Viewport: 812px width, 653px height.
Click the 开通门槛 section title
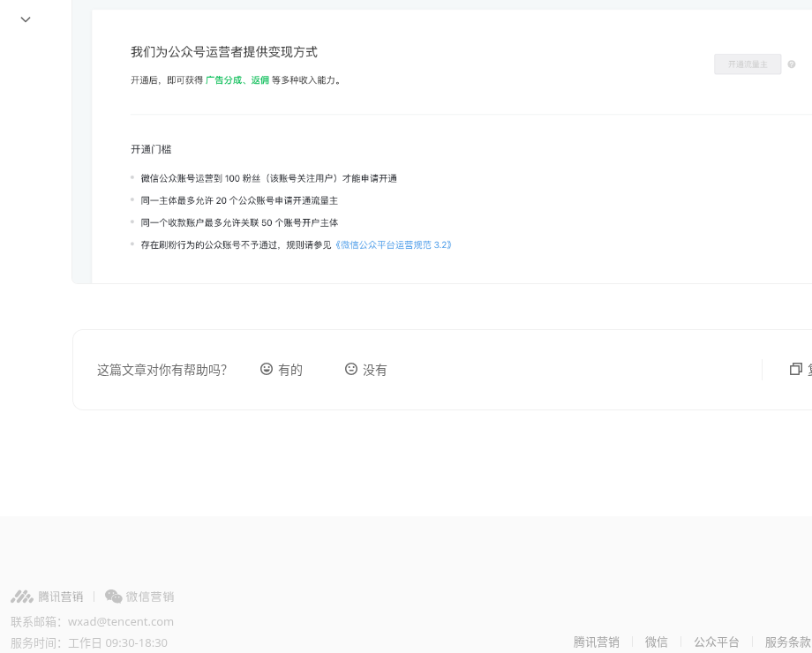[x=151, y=149]
